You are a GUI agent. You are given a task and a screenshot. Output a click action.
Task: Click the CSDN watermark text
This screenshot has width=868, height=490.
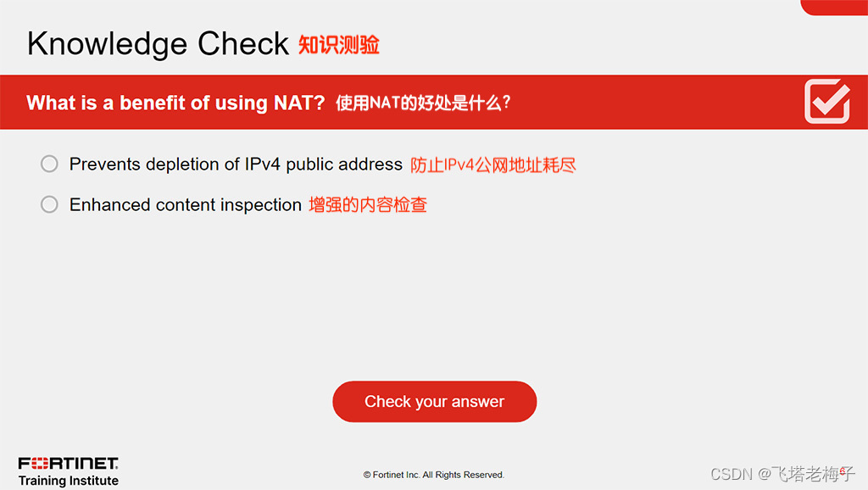click(x=732, y=474)
